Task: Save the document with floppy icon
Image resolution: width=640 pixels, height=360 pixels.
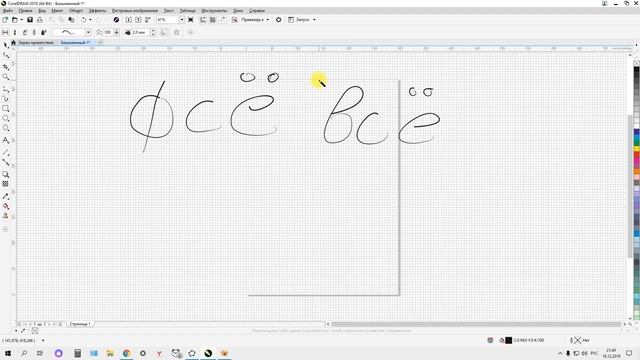Action: click(x=30, y=20)
